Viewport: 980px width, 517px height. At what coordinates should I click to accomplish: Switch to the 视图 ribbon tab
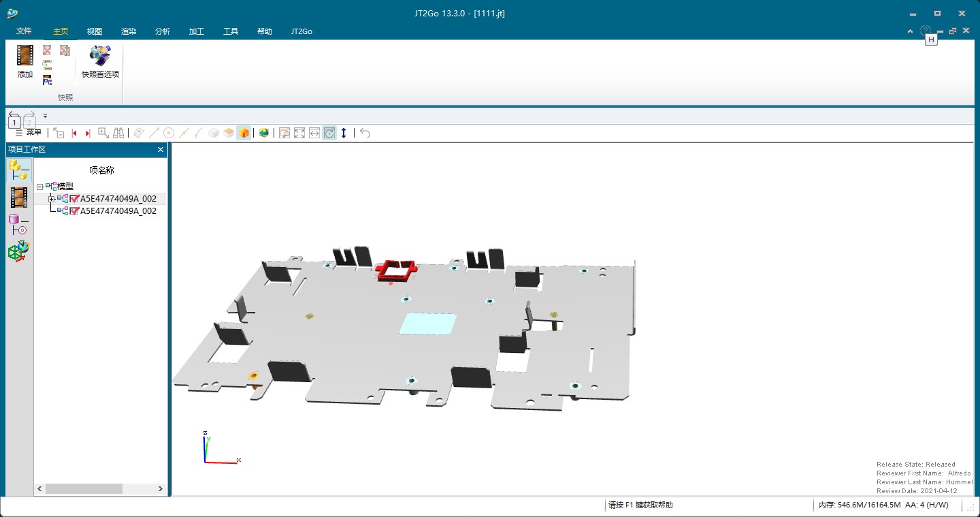click(95, 31)
